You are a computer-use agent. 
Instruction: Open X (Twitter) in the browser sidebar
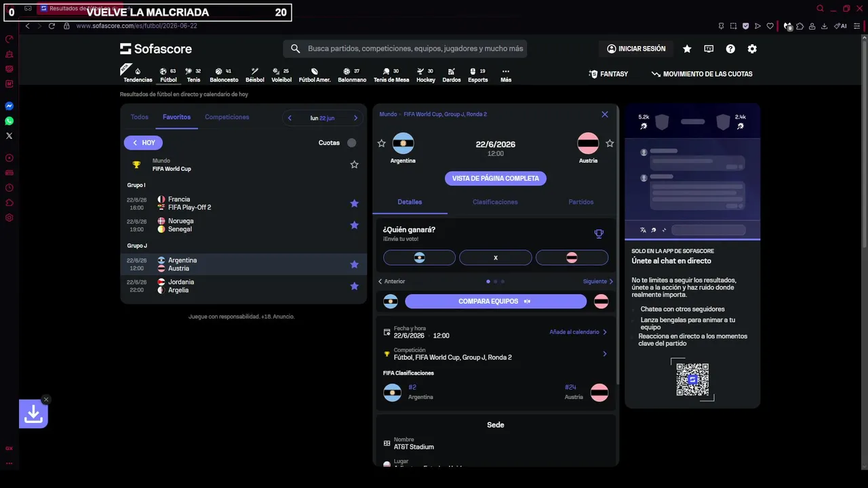click(x=9, y=136)
